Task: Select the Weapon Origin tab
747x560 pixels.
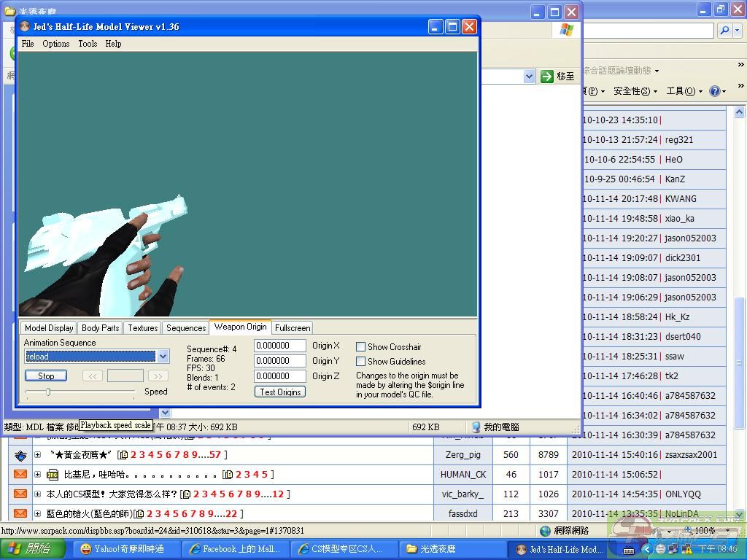Action: 240,327
